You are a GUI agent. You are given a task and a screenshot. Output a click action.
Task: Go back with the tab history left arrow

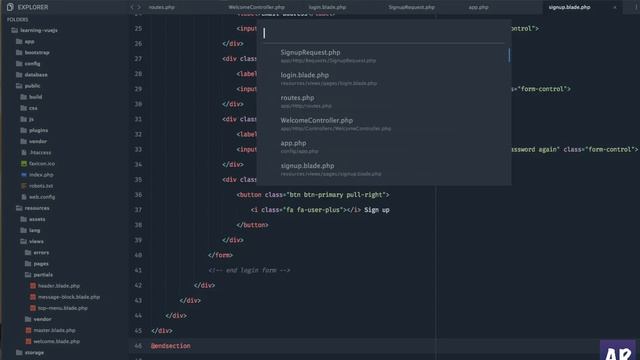tap(132, 7)
